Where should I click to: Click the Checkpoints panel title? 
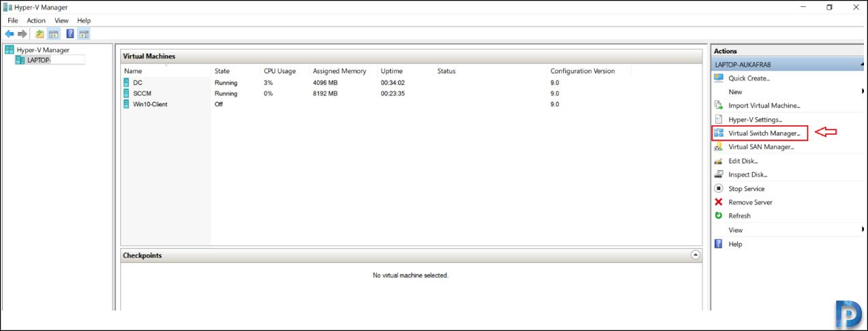[x=142, y=255]
